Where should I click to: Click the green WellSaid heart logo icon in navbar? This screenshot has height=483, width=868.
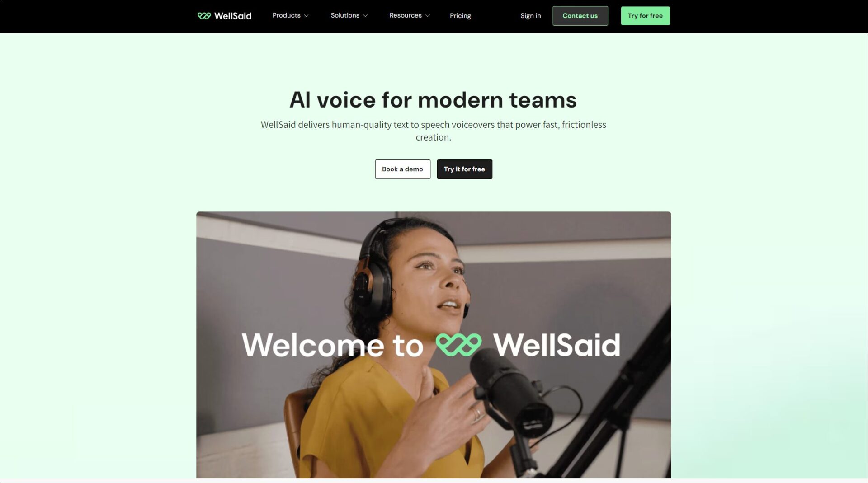204,16
